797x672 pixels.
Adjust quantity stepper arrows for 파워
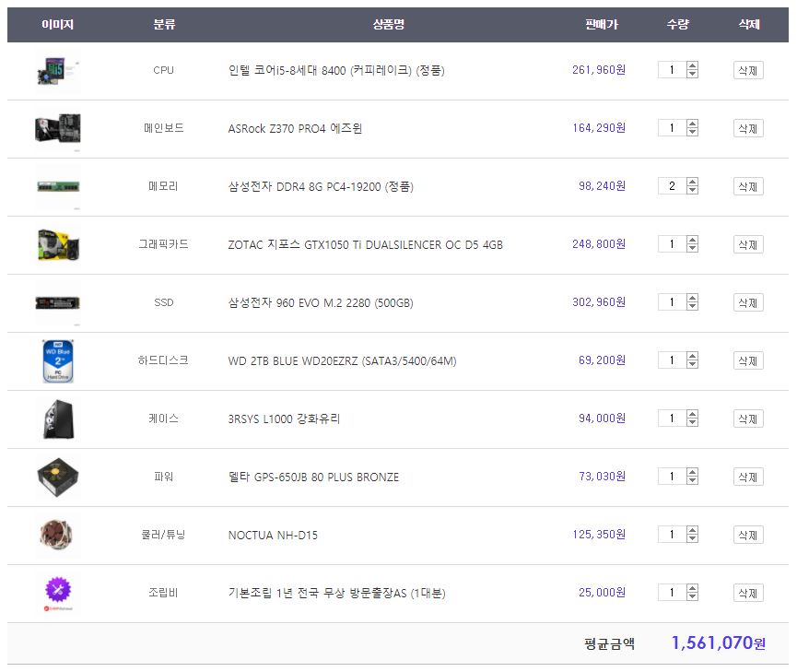coord(692,476)
